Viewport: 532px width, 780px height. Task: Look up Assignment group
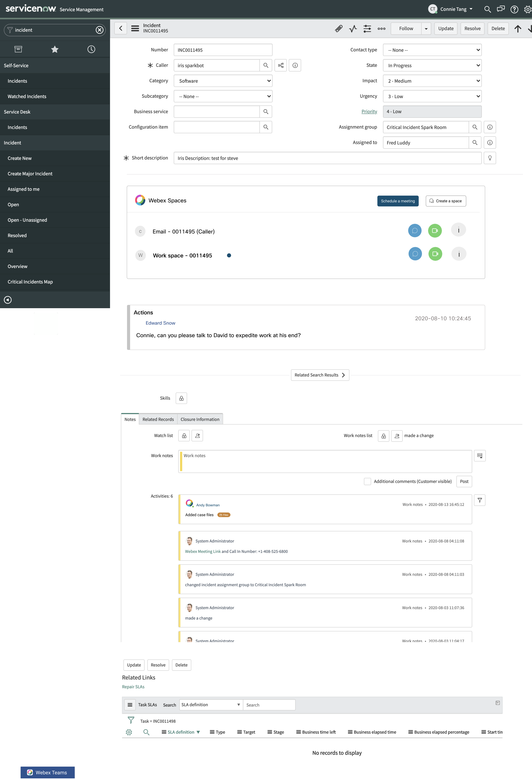(x=475, y=127)
